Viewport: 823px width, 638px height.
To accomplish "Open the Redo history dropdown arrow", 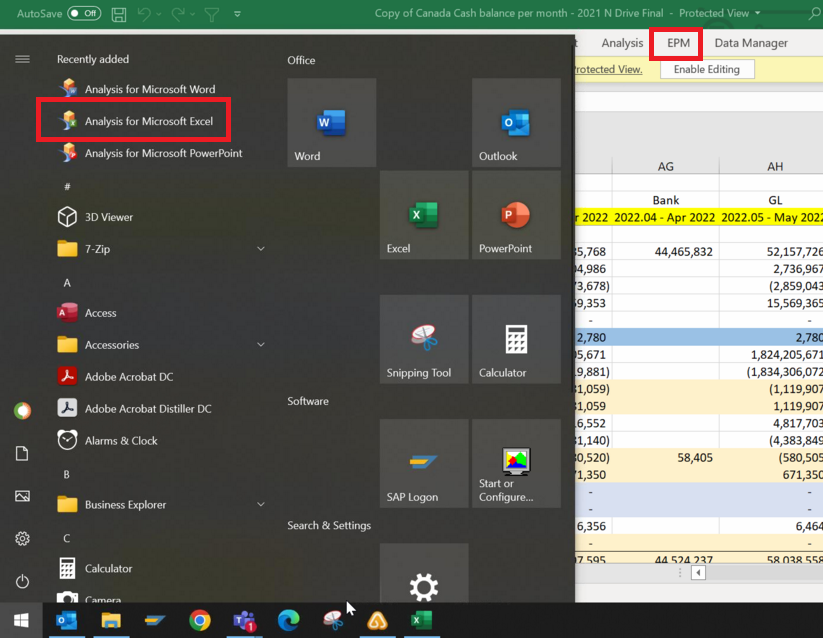I will (192, 14).
